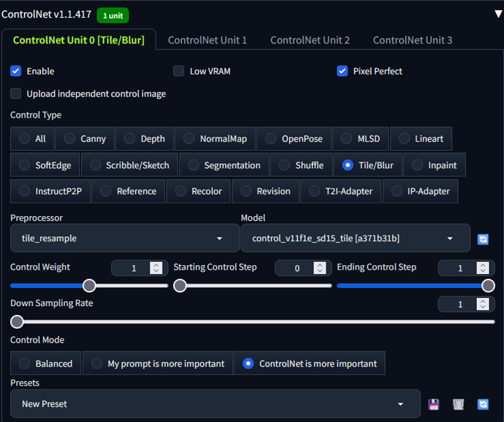This screenshot has width=504, height=422.
Task: Adjust Down Sampling Rate spinner arrows
Action: pyautogui.click(x=483, y=304)
